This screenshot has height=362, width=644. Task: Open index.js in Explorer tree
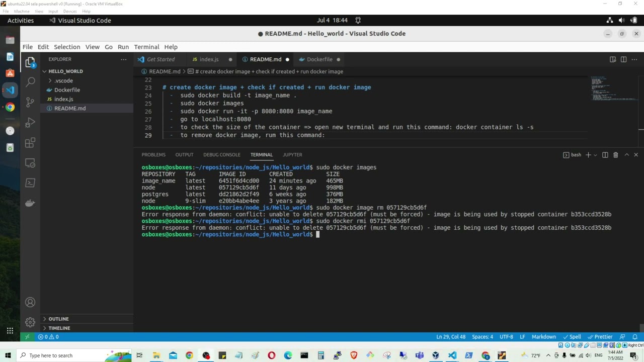coord(63,99)
